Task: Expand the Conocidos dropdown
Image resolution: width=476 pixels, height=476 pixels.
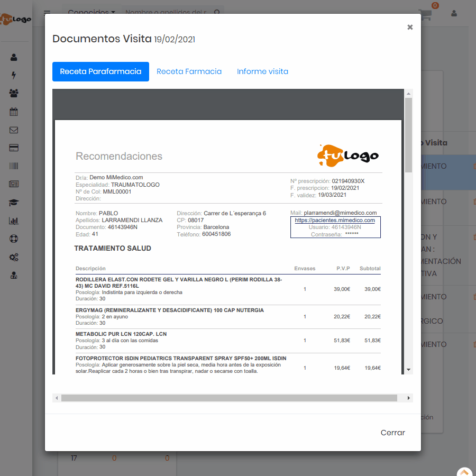Action: [91, 12]
